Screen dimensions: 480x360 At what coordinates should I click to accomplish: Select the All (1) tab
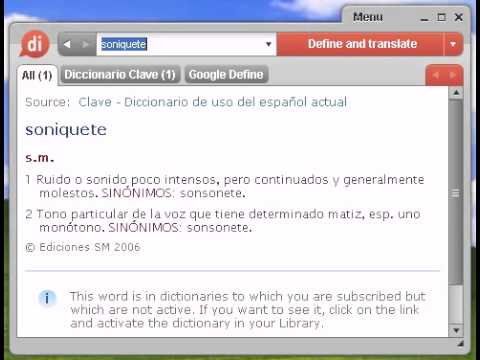pyautogui.click(x=37, y=75)
